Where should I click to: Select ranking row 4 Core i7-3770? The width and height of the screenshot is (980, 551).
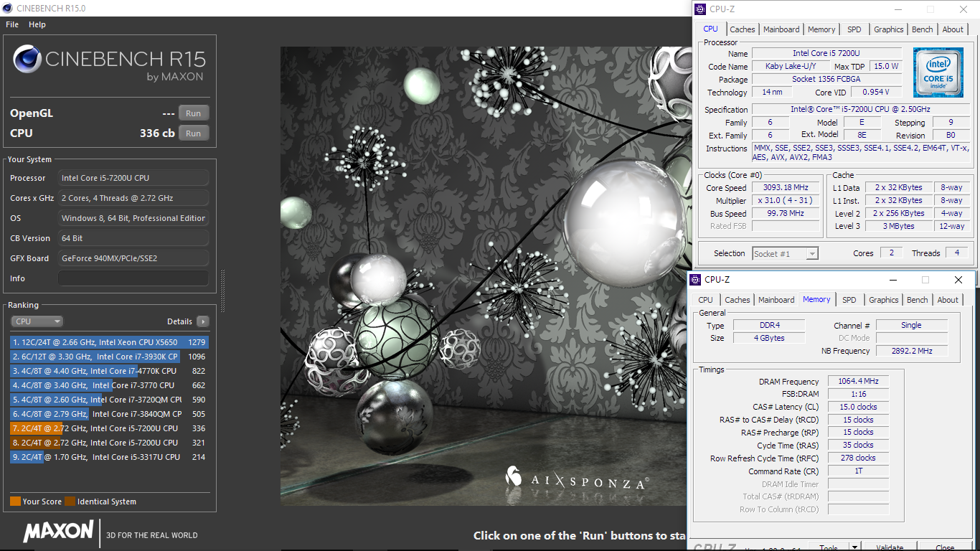109,385
